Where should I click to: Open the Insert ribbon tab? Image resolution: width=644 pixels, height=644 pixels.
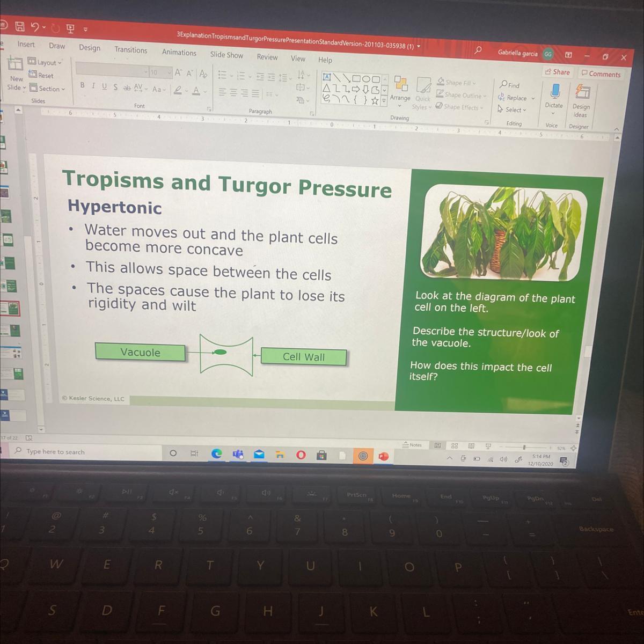click(x=26, y=45)
